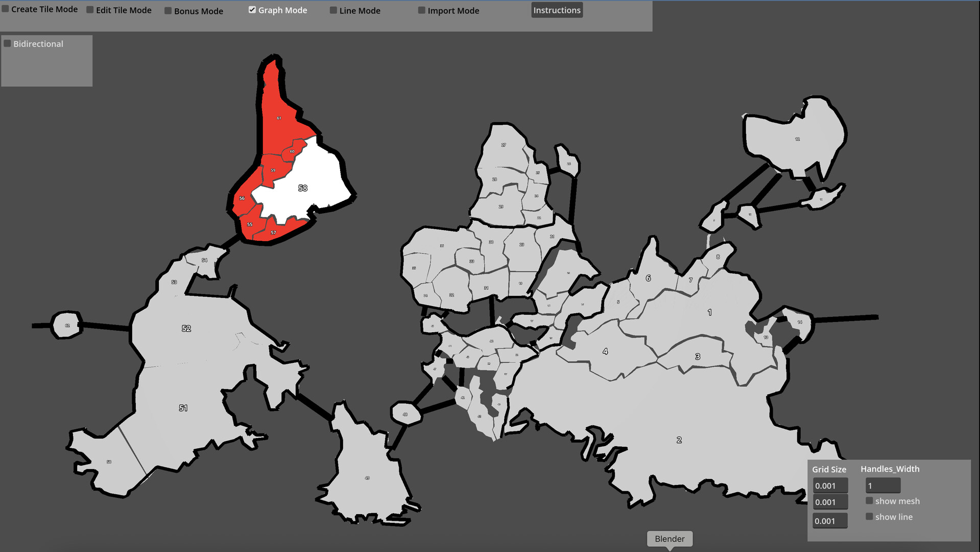Disable Graph Mode
The height and width of the screenshot is (552, 980).
pos(252,9)
